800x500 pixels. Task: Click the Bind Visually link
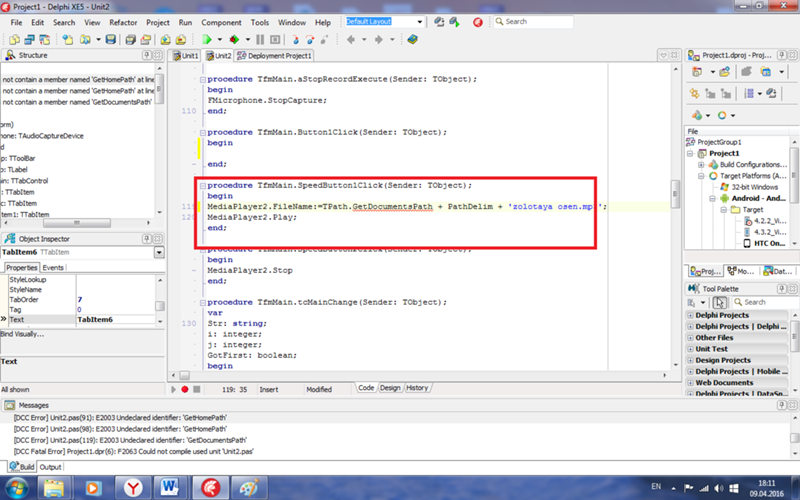click(x=22, y=334)
